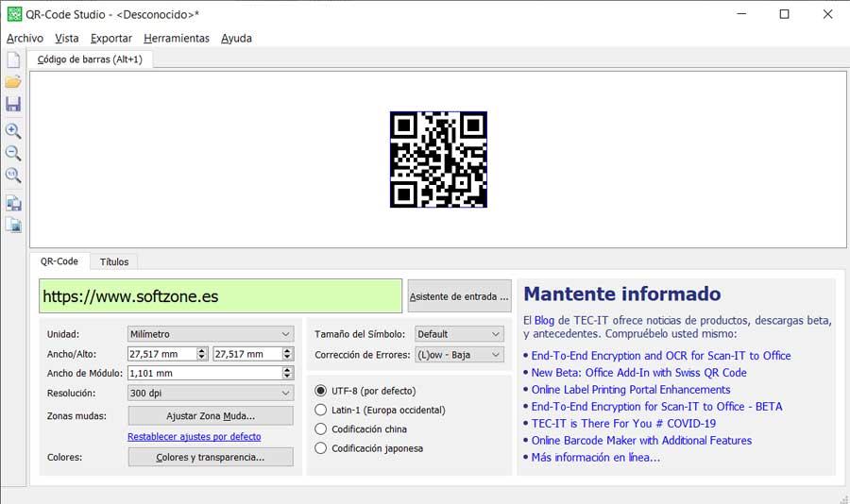Switch to the Títulos tab

[x=114, y=261]
